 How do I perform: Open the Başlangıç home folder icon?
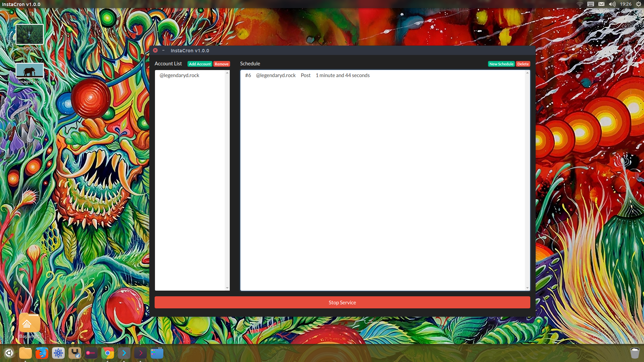(30, 323)
